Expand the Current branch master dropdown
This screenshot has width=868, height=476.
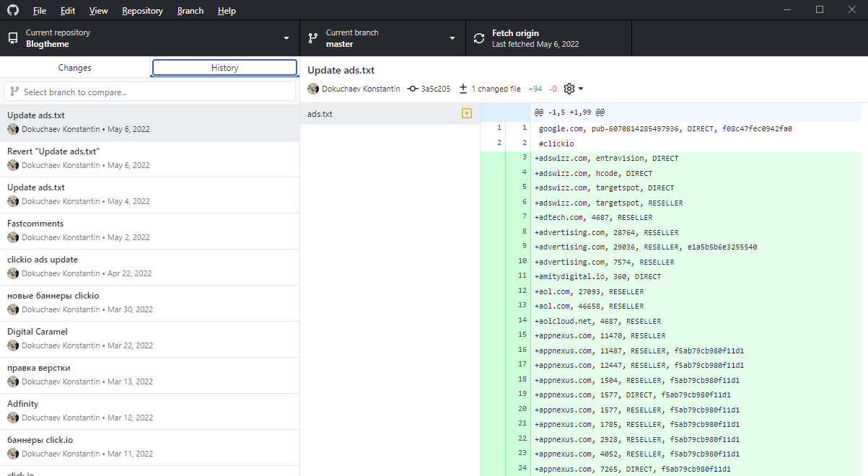click(382, 38)
